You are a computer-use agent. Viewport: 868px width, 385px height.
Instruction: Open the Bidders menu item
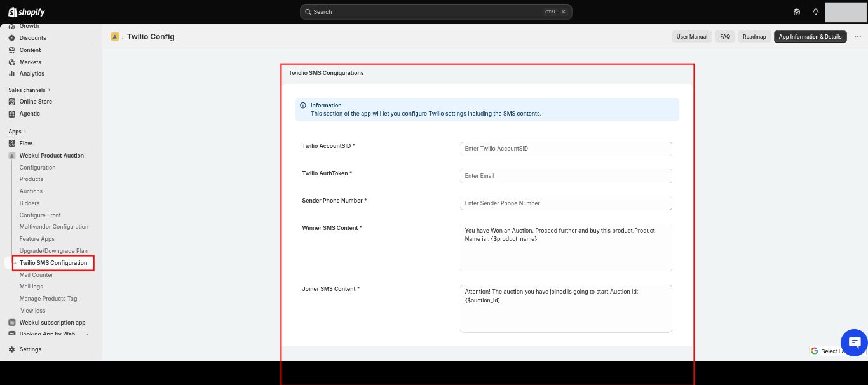tap(29, 203)
